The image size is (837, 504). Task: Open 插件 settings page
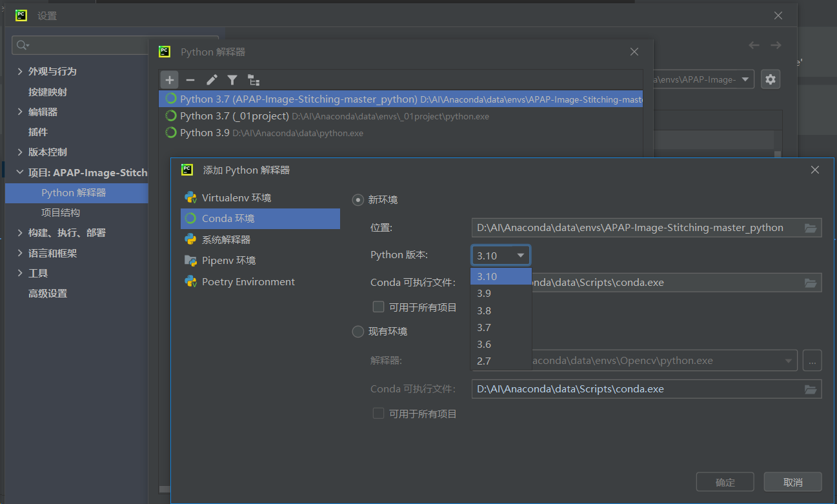[x=38, y=132]
